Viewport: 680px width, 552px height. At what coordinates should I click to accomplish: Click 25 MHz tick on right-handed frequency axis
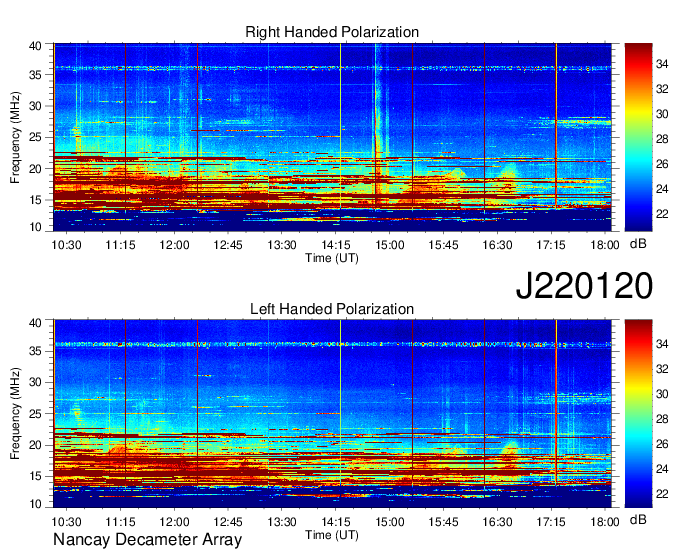click(x=35, y=137)
